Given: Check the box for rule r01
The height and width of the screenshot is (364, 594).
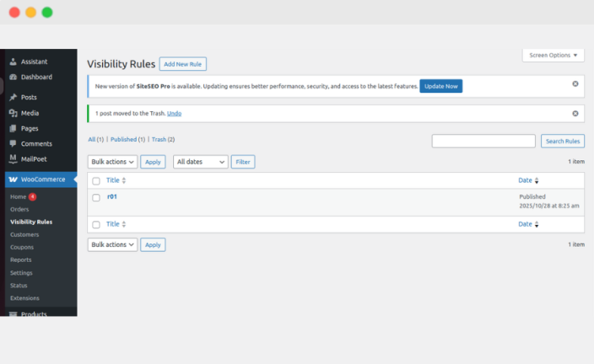Looking at the screenshot, I should click(x=96, y=197).
